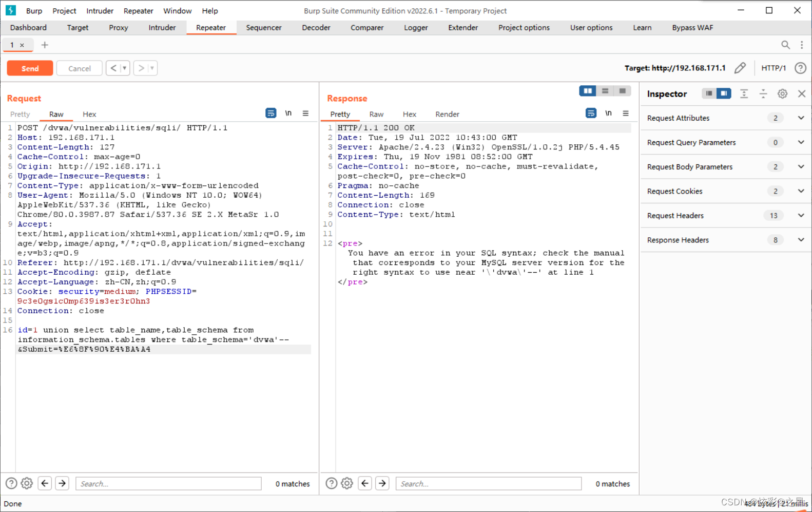Open Request search settings gear
Image resolution: width=812 pixels, height=512 pixels.
(27, 483)
